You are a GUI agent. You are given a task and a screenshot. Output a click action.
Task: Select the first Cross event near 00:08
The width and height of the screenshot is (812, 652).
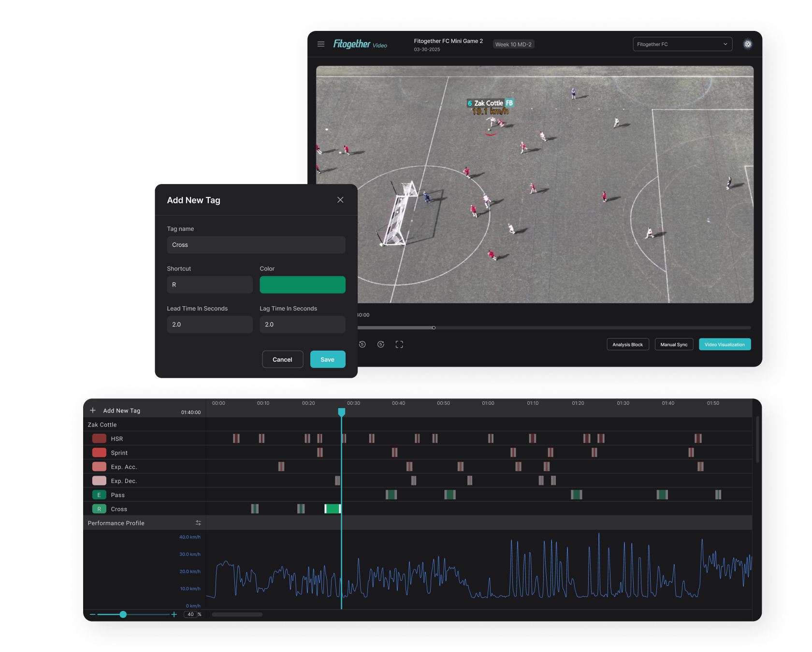click(x=255, y=509)
